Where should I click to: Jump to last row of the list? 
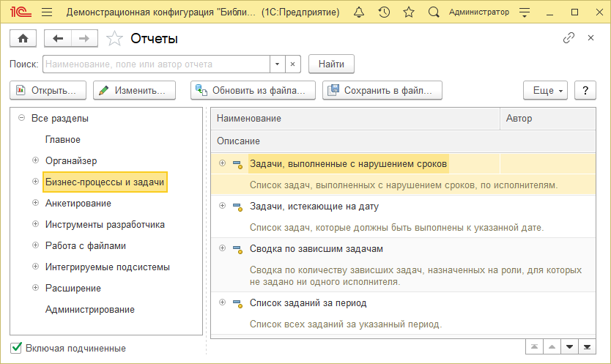(587, 346)
